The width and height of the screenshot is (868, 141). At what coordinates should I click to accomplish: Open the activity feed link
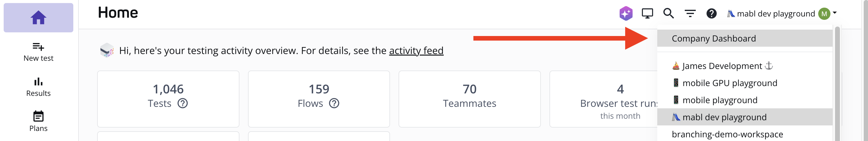coord(416,50)
